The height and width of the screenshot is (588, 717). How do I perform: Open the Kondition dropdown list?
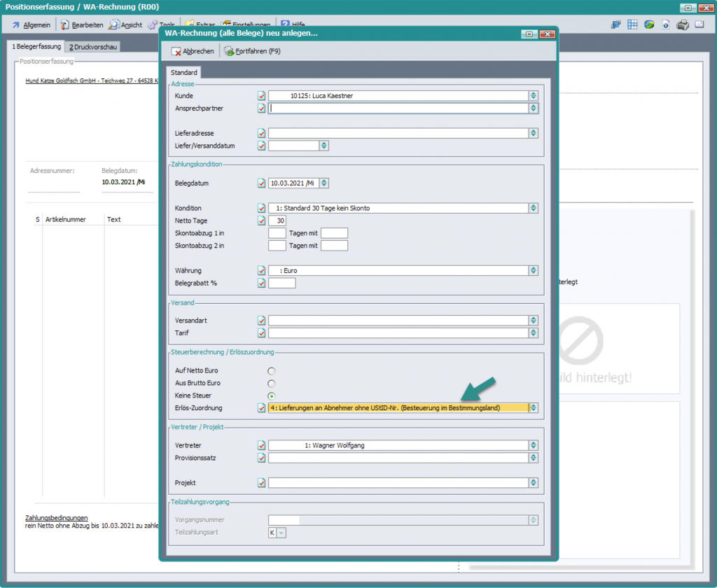pyautogui.click(x=534, y=208)
